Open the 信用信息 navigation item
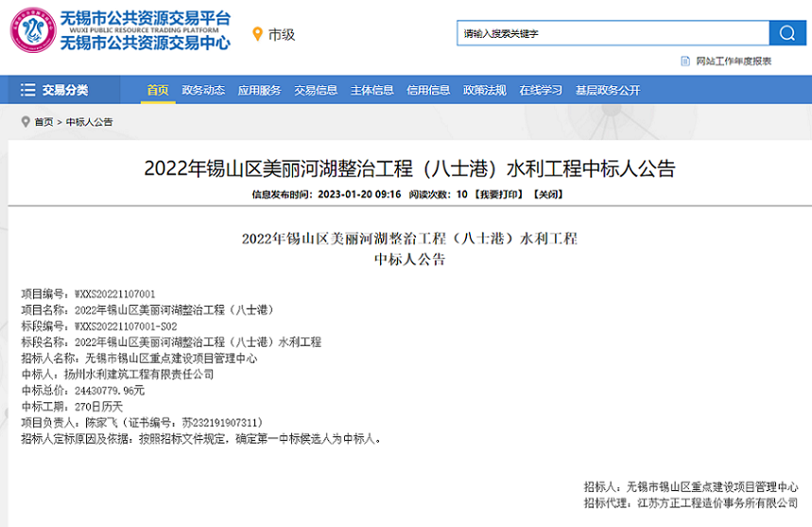The image size is (812, 527). pos(428,91)
